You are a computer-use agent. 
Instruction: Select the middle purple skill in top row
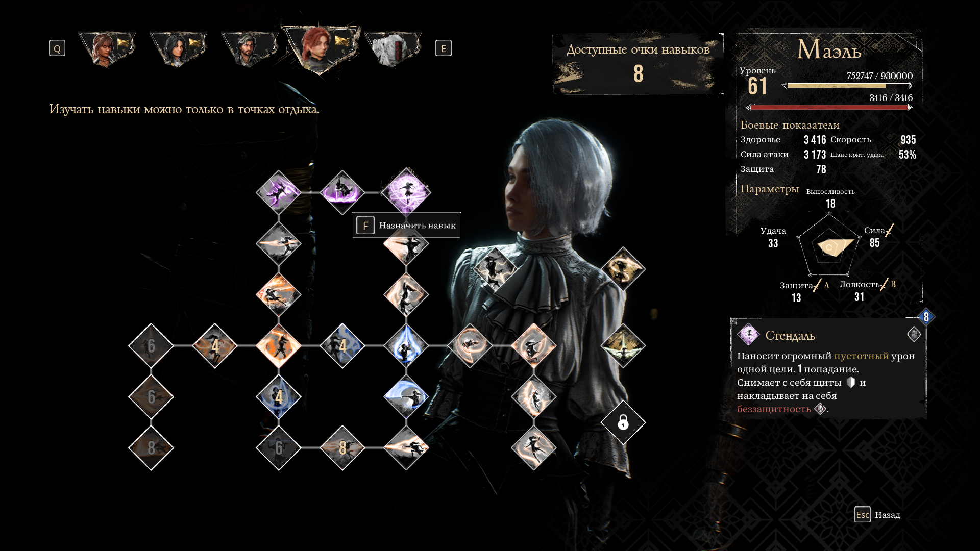(x=342, y=192)
